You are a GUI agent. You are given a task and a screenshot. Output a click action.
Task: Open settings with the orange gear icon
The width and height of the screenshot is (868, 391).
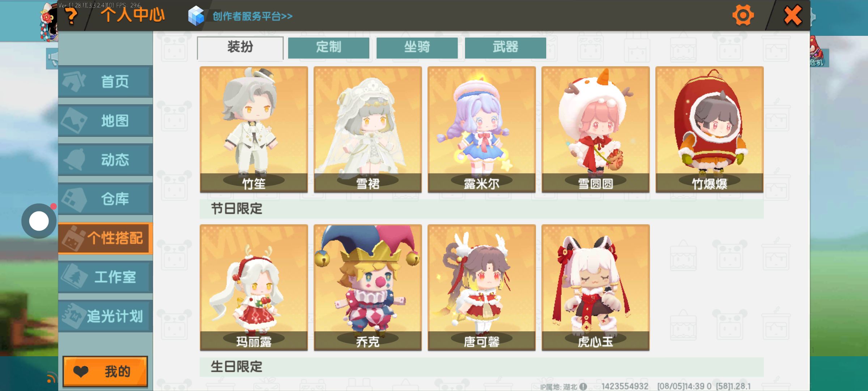tap(743, 15)
